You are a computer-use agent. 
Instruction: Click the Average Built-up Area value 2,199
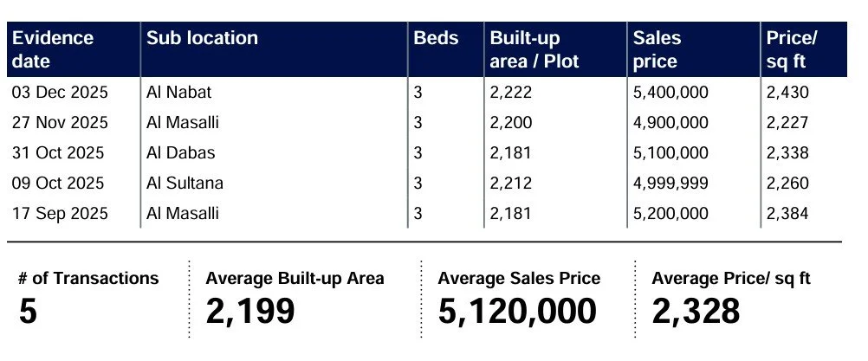point(250,312)
